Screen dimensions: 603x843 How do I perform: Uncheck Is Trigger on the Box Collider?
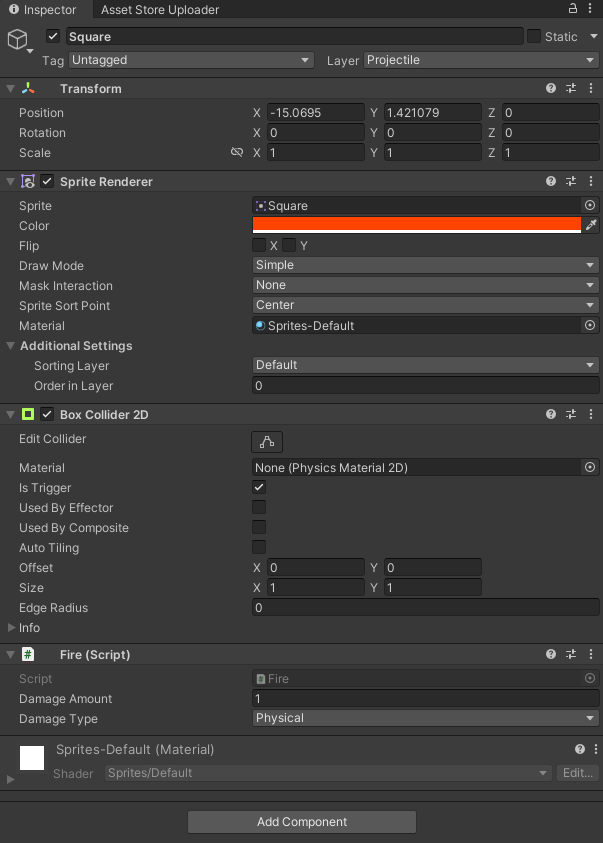point(258,488)
